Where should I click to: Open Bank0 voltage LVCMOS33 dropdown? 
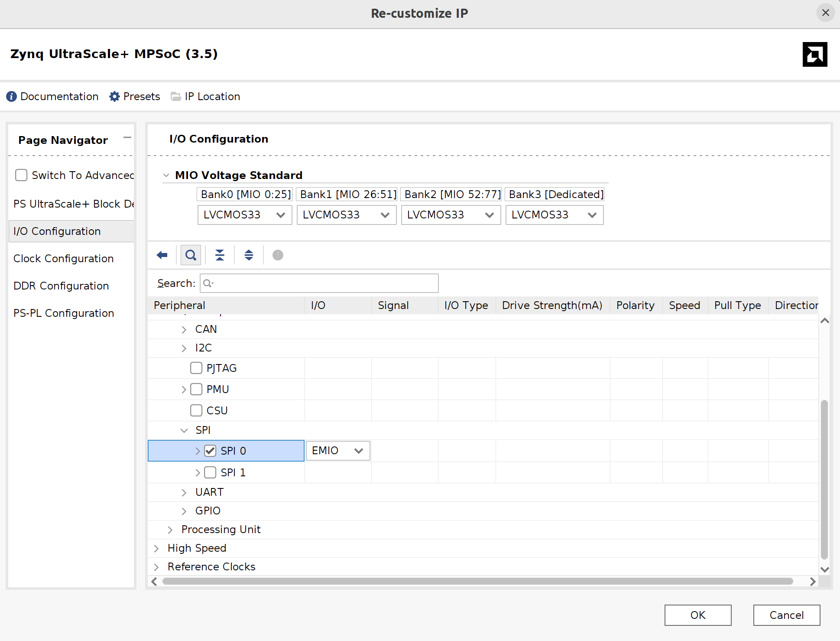tap(245, 215)
